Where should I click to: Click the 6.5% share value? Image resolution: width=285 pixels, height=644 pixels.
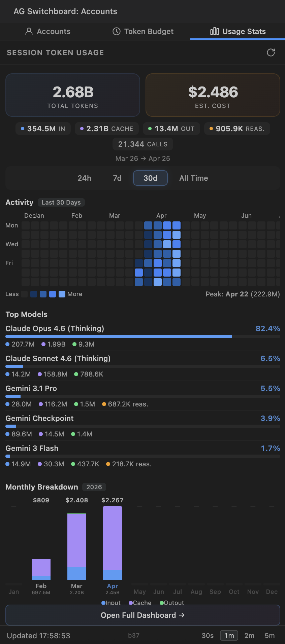pos(270,358)
